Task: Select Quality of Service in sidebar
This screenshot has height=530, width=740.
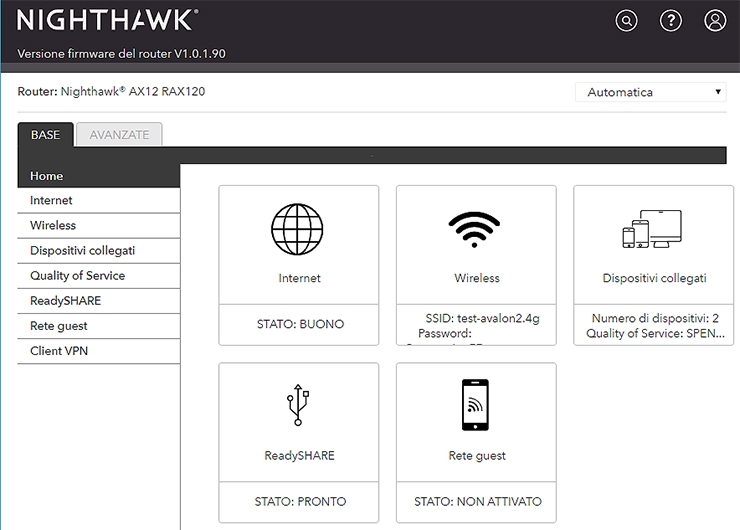Action: coord(77,276)
